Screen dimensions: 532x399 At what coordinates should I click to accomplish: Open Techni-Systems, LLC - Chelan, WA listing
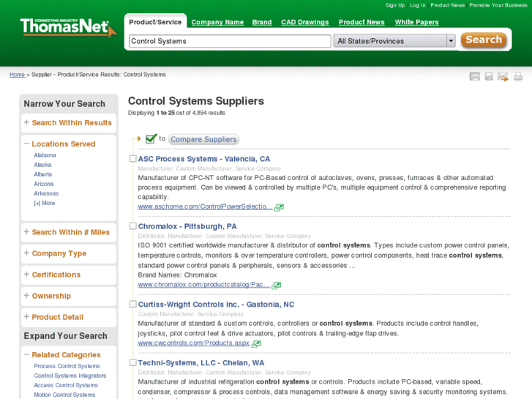click(201, 363)
